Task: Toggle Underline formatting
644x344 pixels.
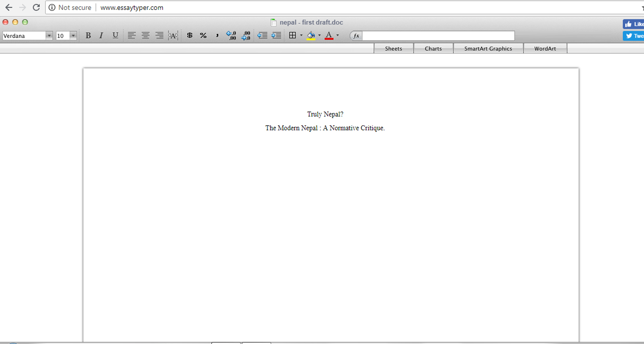Action: tap(115, 36)
